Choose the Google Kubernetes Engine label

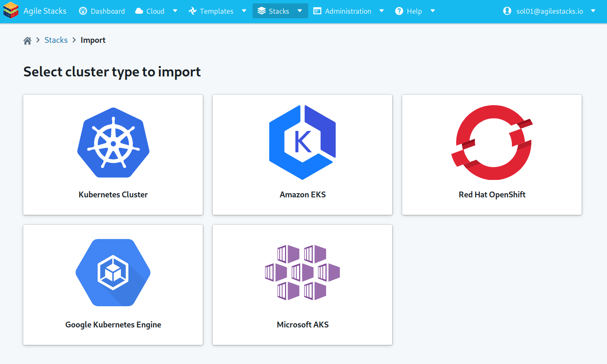pos(113,325)
